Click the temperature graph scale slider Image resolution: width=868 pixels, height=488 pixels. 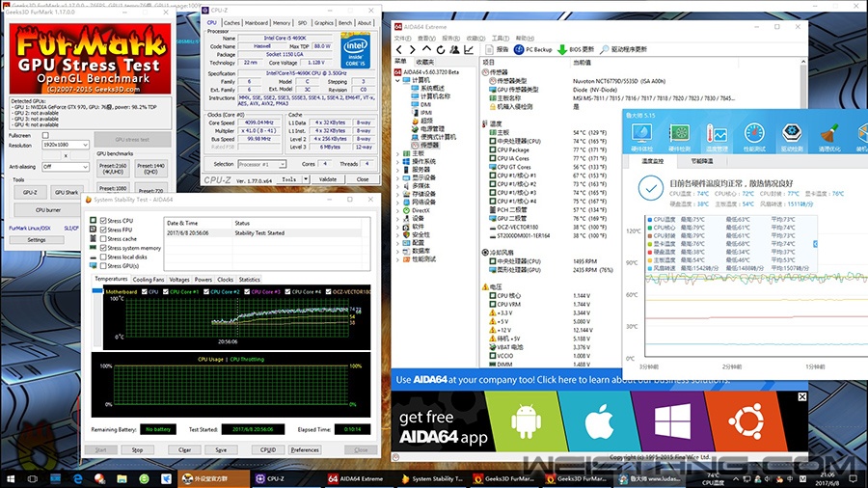97,291
